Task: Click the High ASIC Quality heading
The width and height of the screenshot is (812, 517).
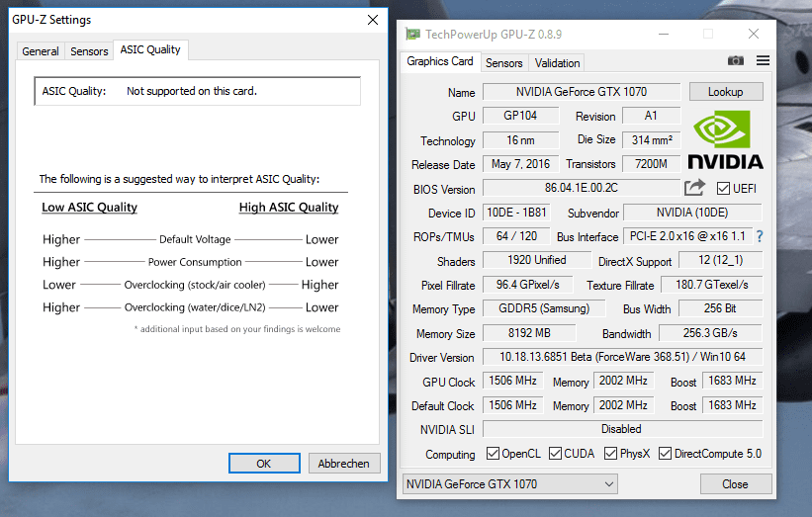Action: pos(289,208)
